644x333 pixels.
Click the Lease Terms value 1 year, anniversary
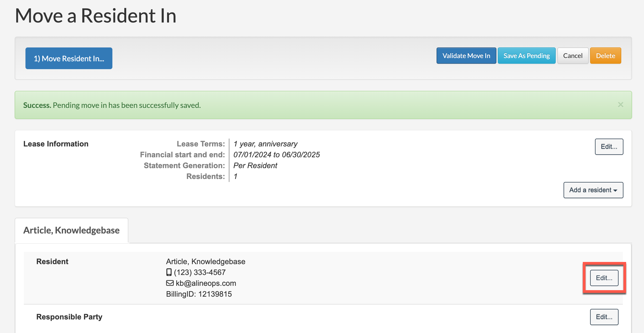click(x=265, y=144)
